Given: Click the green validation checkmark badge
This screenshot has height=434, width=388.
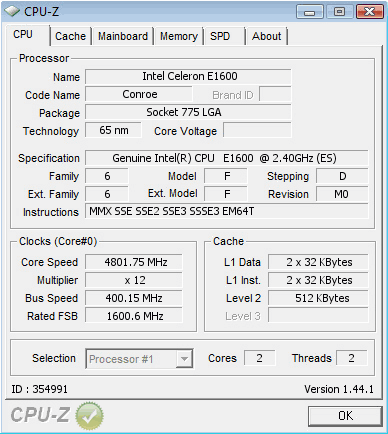Looking at the screenshot, I should [x=89, y=415].
